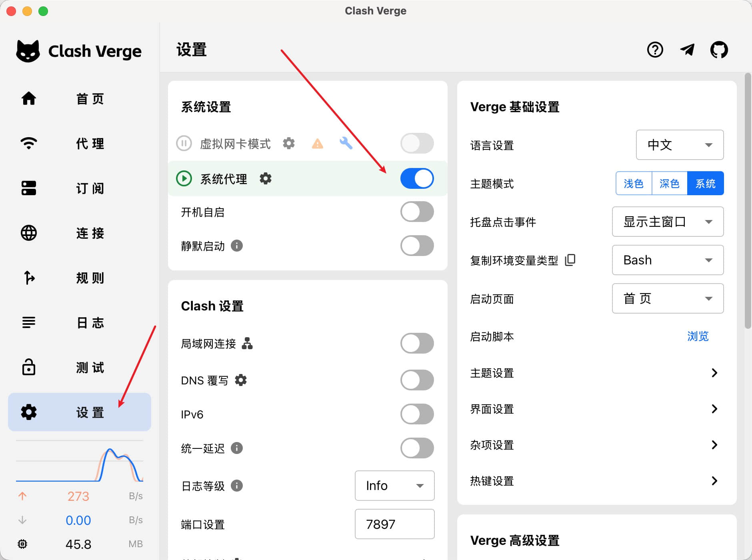Image resolution: width=752 pixels, height=560 pixels.
Task: Click the 局域网连接 network icon
Action: point(247,343)
